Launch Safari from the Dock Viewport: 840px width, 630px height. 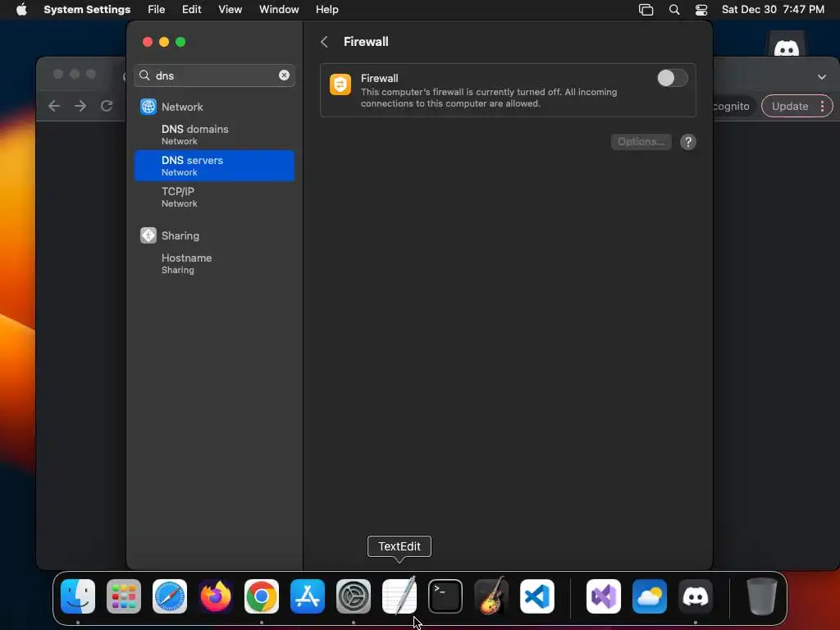(170, 596)
